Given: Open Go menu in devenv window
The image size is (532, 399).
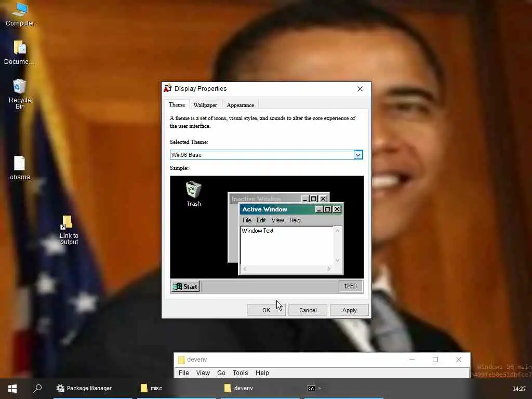Looking at the screenshot, I should click(221, 373).
